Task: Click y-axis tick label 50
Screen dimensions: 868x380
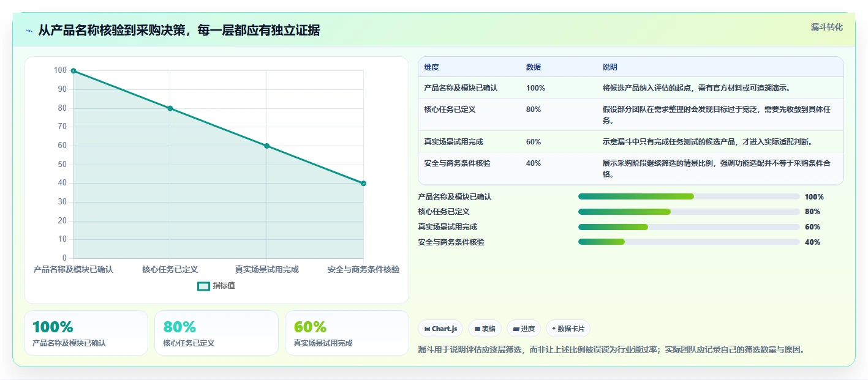Action: click(62, 165)
